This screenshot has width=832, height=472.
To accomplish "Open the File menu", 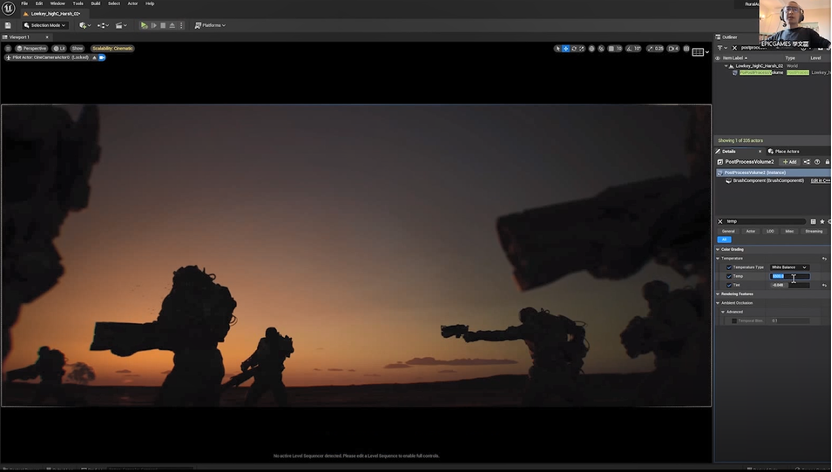I will coord(24,3).
